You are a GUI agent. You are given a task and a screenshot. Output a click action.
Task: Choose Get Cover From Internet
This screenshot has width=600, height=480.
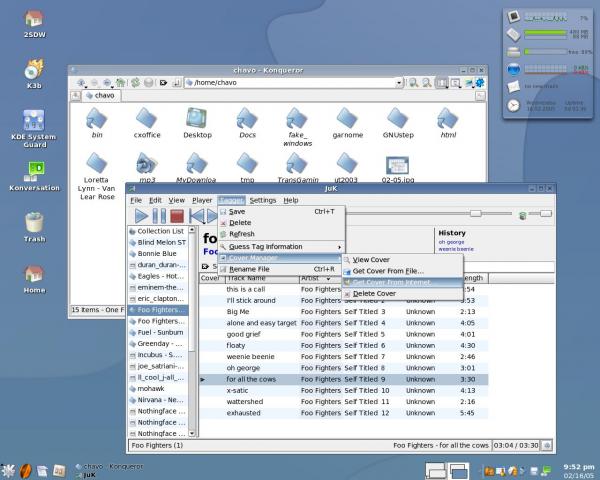click(403, 282)
